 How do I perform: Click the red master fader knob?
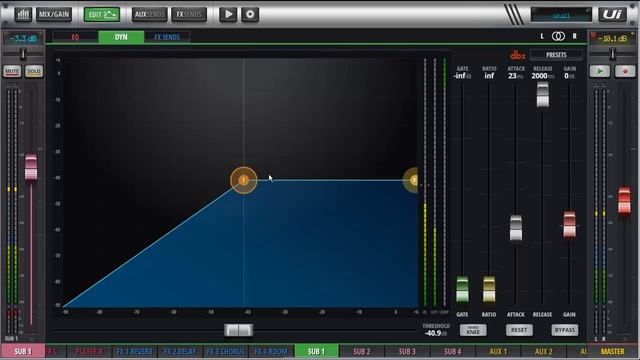pyautogui.click(x=624, y=200)
